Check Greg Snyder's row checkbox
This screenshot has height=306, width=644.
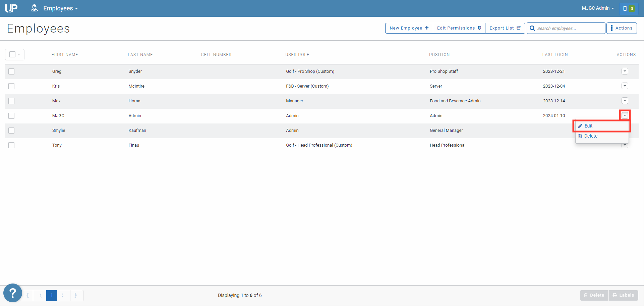pyautogui.click(x=11, y=71)
